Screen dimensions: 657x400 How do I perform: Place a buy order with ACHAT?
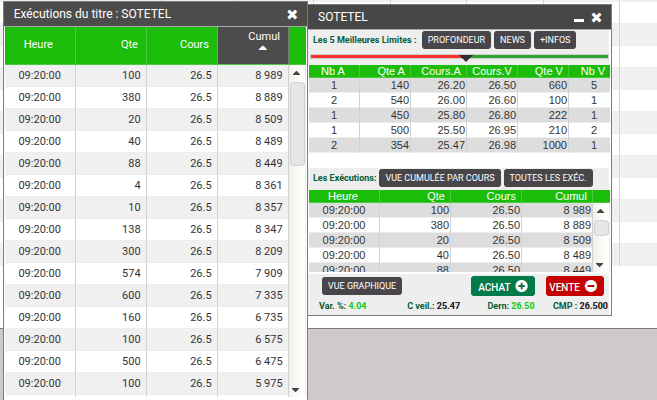(503, 286)
